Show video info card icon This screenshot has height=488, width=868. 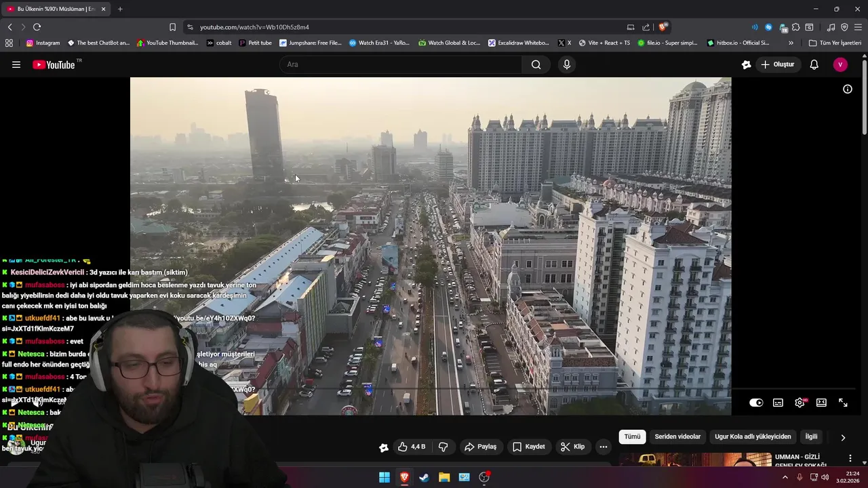pos(848,89)
